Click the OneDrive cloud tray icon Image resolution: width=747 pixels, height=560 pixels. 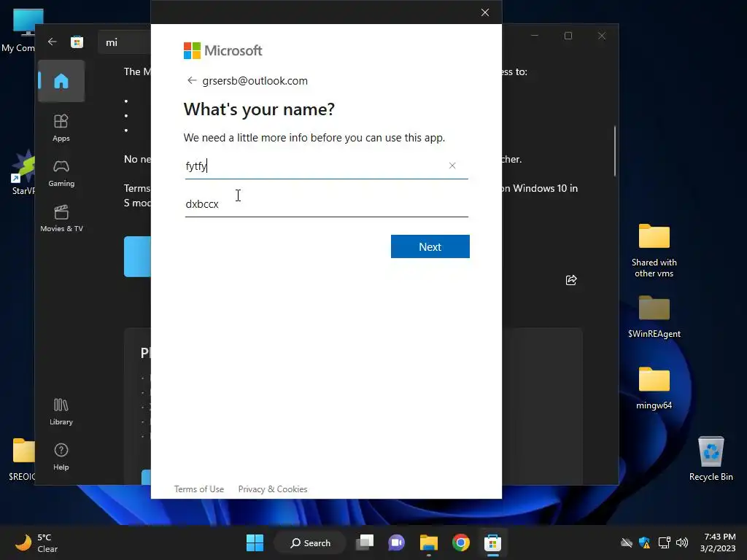pos(627,542)
